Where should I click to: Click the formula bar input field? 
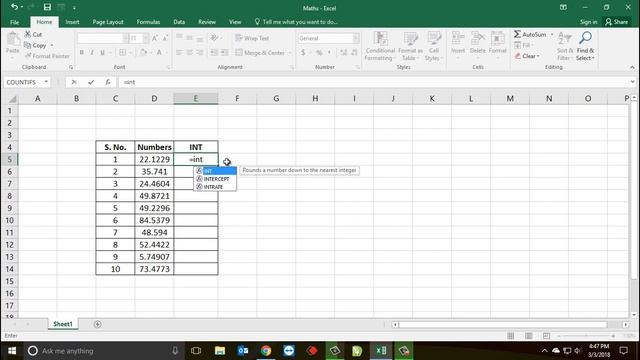(373, 82)
